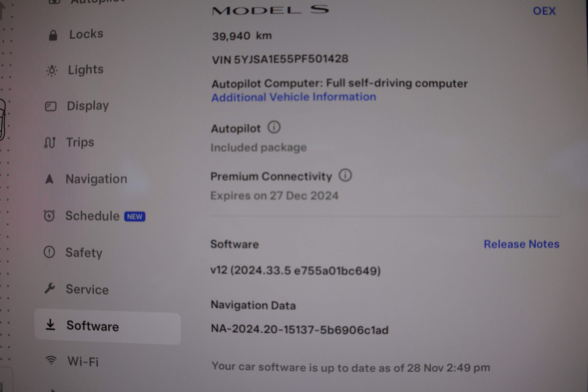Select the Software menu entry label
The height and width of the screenshot is (392, 588).
(x=93, y=326)
